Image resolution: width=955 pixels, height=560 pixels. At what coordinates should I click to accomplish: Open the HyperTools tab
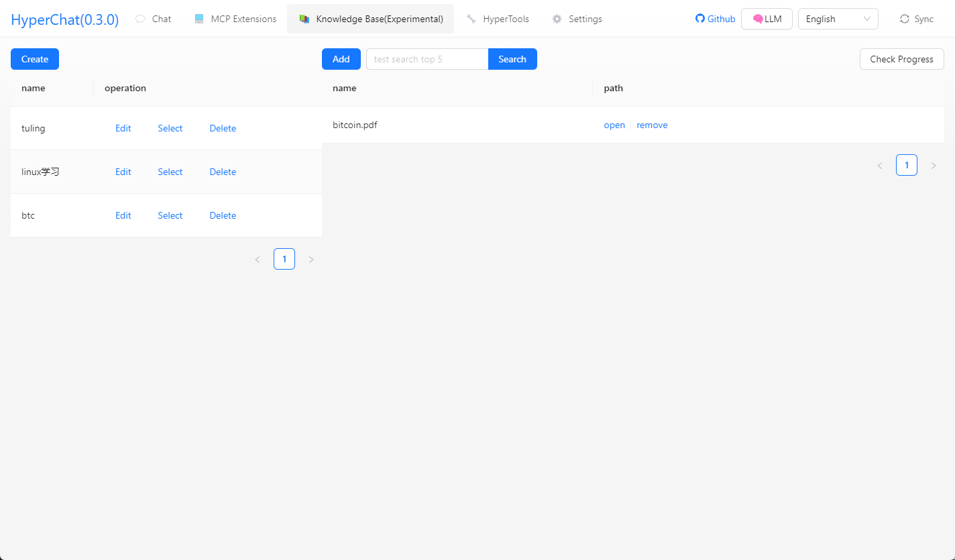(x=498, y=19)
